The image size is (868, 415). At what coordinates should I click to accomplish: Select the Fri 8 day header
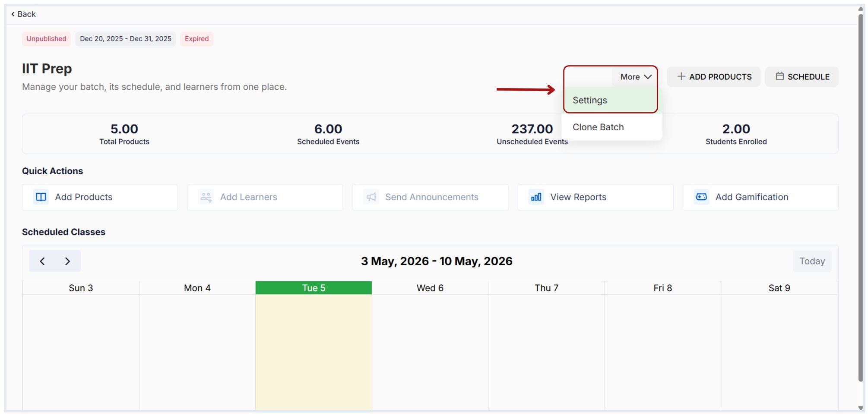[x=663, y=288]
